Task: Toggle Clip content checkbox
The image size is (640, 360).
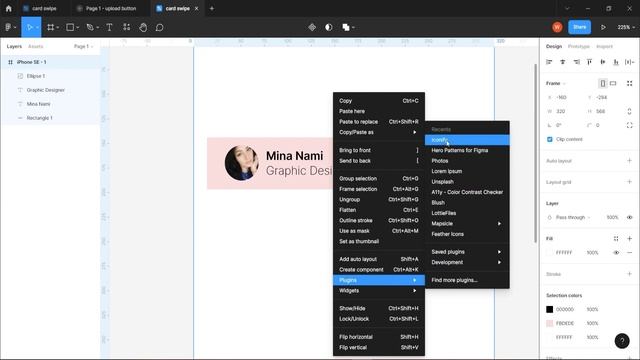Action: 550,139
